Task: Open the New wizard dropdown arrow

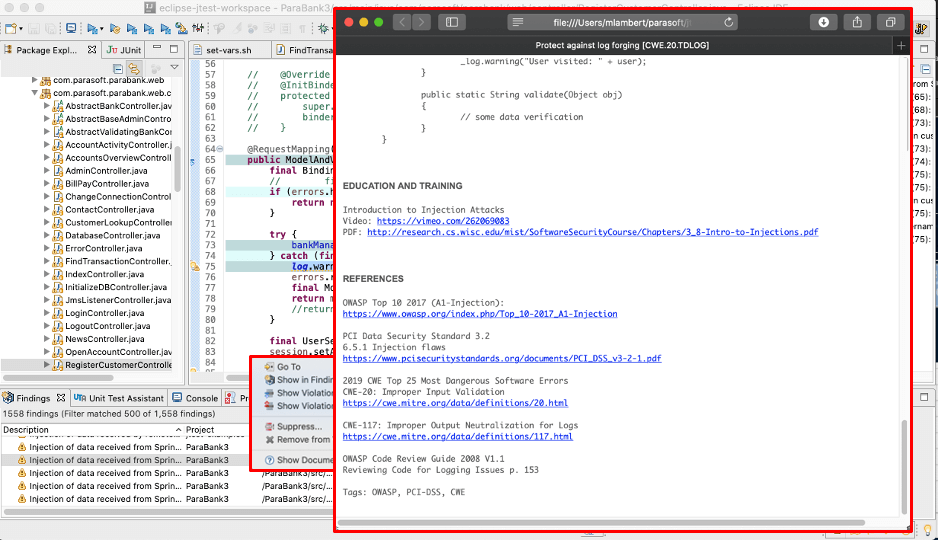Action: pos(21,29)
